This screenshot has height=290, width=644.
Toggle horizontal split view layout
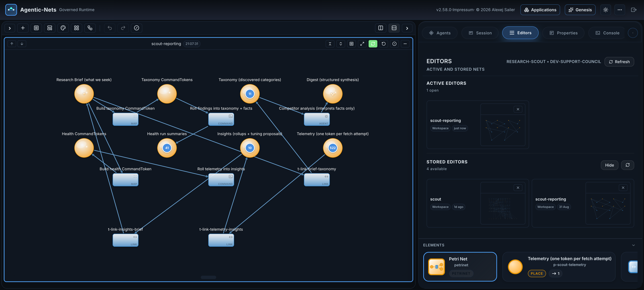tap(394, 28)
